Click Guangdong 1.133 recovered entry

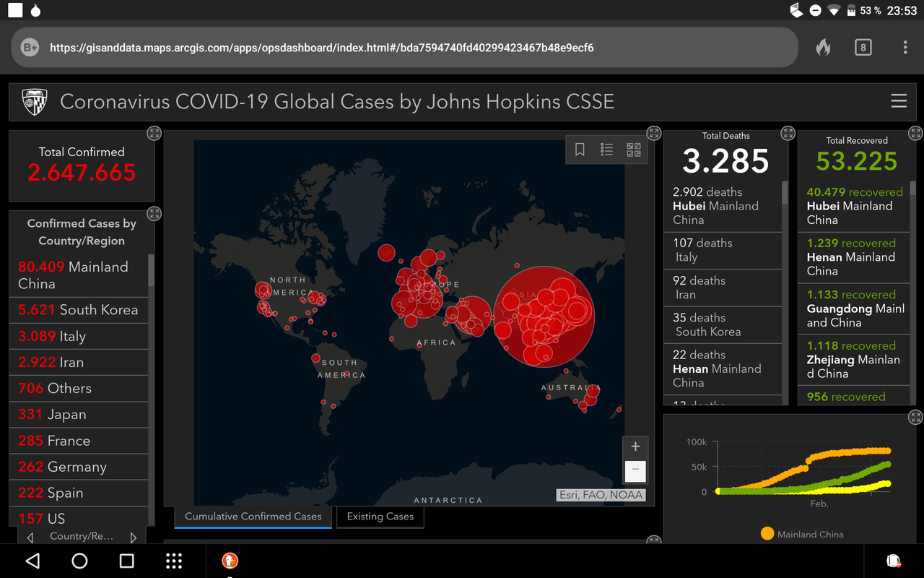point(854,309)
